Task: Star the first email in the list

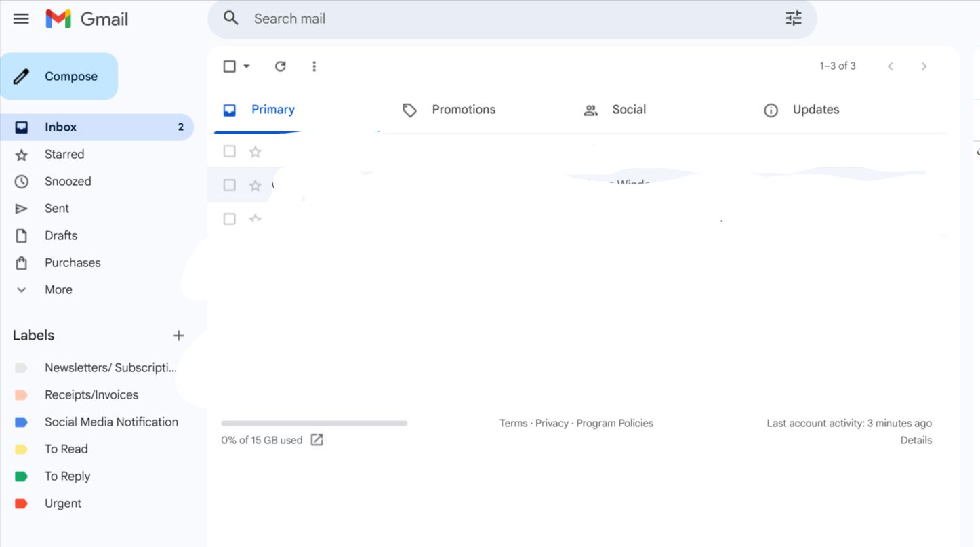Action: (256, 152)
